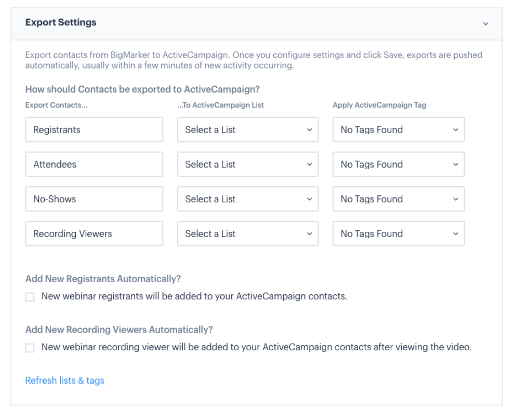This screenshot has width=530, height=420.
Task: Click the Export Settings header title
Action: (x=61, y=22)
